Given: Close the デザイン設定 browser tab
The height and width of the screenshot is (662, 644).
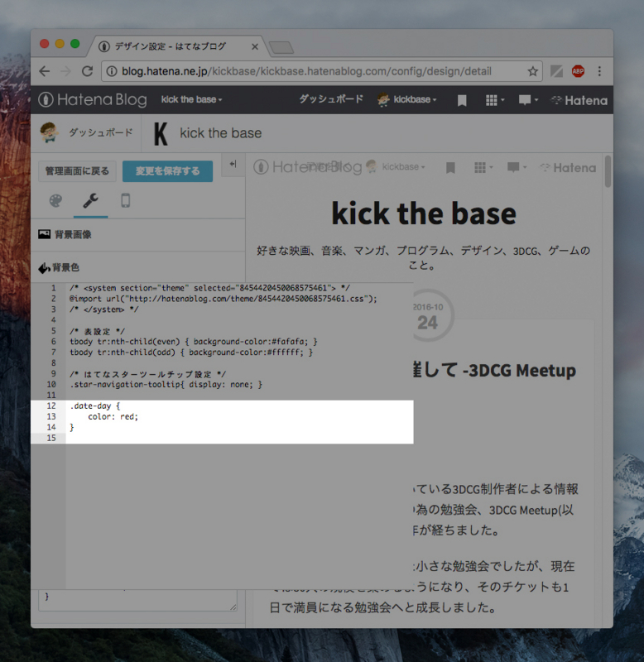Looking at the screenshot, I should [x=255, y=47].
